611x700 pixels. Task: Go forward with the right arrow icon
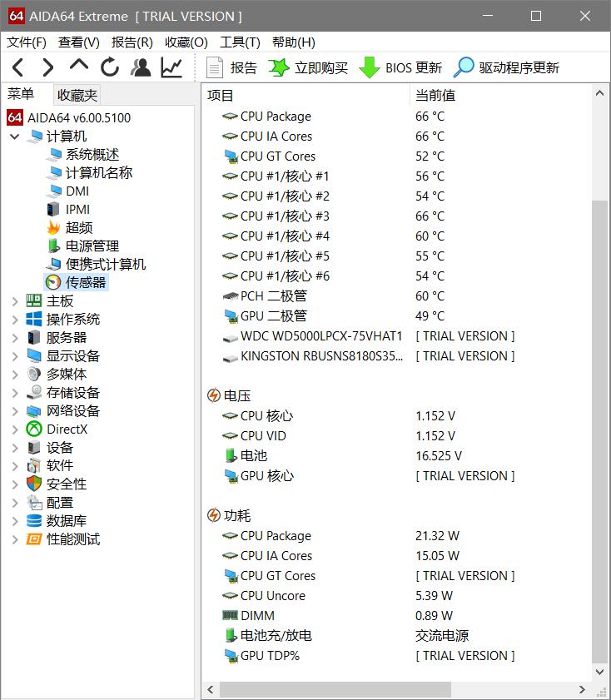tap(47, 67)
